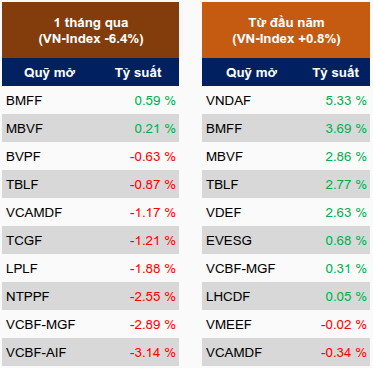Select the 'Từ đầu năm' table header
Screen dimensions: 373x368
coord(286,30)
